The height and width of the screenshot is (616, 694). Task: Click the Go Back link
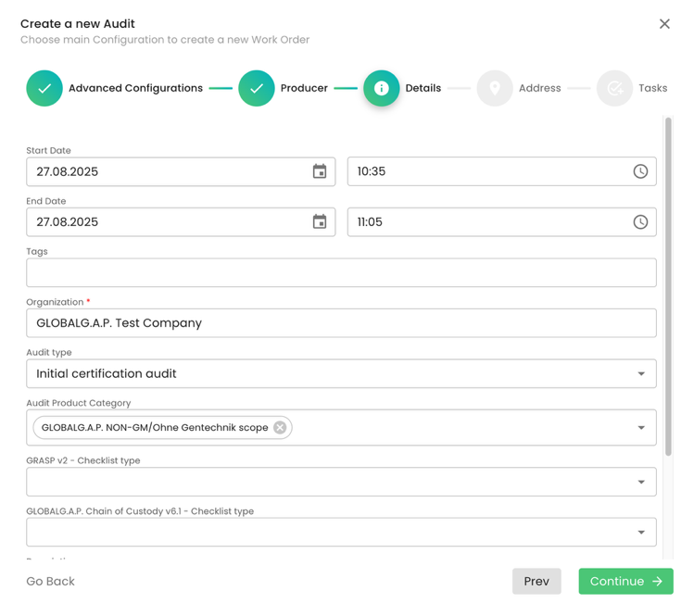(50, 581)
